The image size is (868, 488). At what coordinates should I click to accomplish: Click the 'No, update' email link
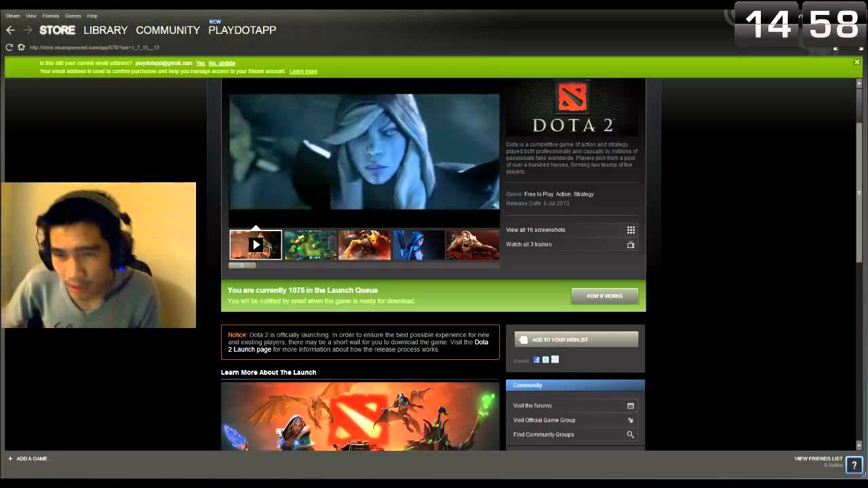click(x=222, y=63)
